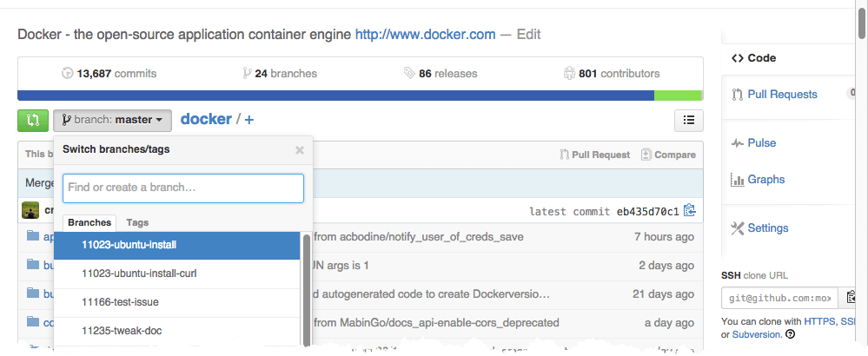Click the list view icon button
Image resolution: width=868 pixels, height=356 pixels.
click(x=688, y=121)
